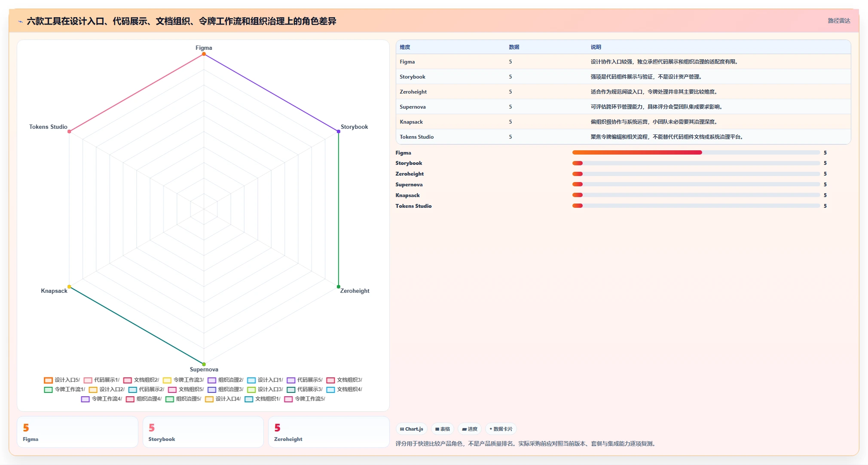The width and height of the screenshot is (868, 465).
Task: Click the 文档组织1/ legend color box
Action: pyautogui.click(x=249, y=399)
